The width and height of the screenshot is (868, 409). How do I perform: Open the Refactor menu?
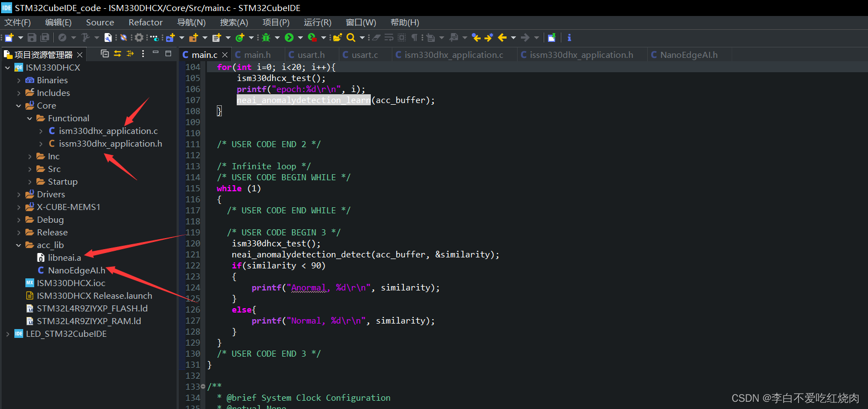(146, 23)
